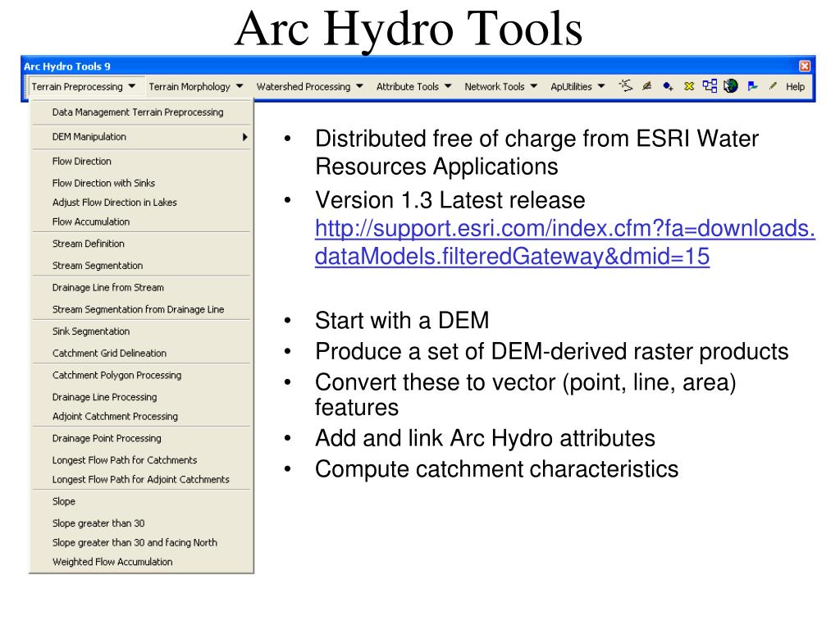Viewport: 840px width, 630px height.
Task: Click "Compute catchment characteristics" text
Action: click(496, 469)
